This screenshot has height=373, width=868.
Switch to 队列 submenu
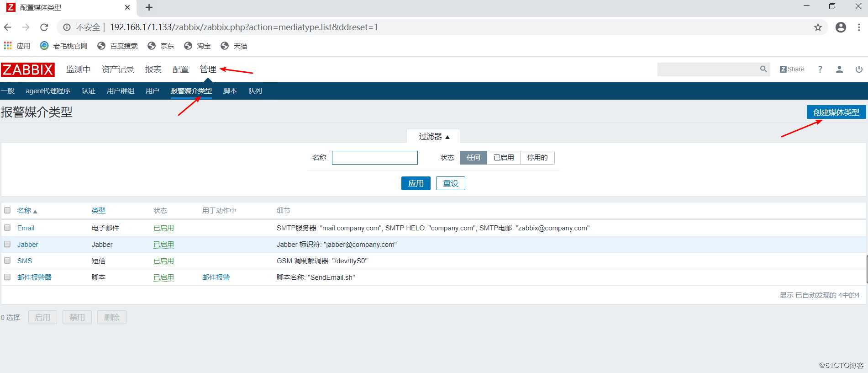(x=255, y=91)
